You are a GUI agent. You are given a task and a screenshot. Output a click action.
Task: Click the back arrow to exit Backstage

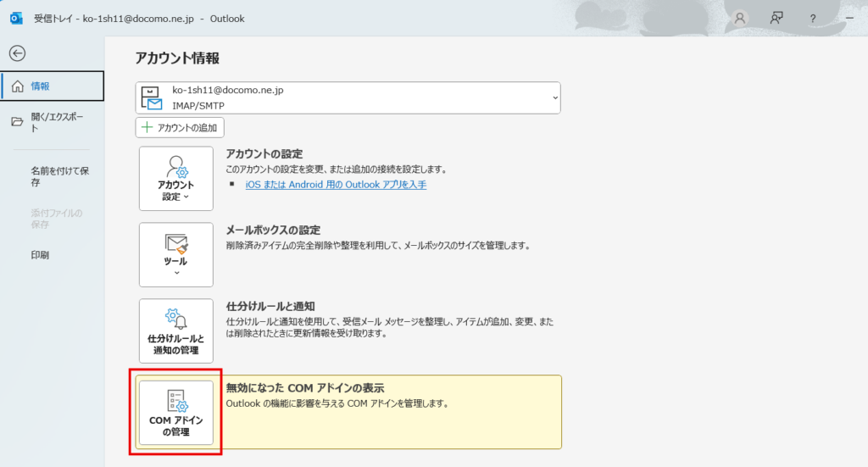[17, 53]
